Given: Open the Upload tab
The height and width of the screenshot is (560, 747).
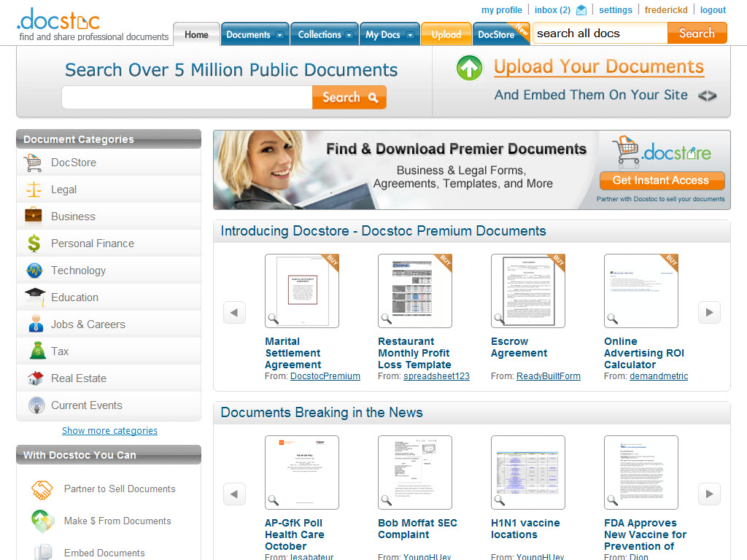Looking at the screenshot, I should pyautogui.click(x=446, y=34).
